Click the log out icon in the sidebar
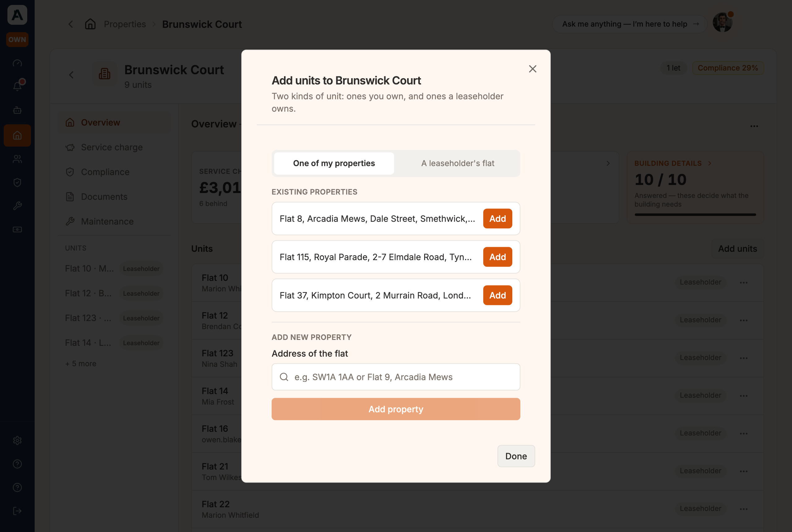 pos(17,511)
